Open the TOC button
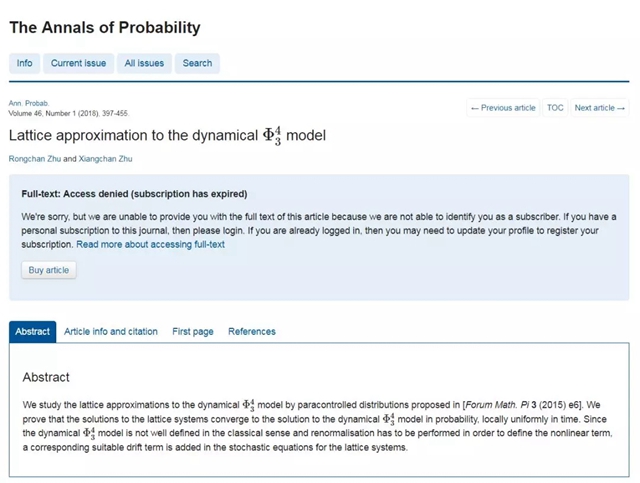 point(555,108)
